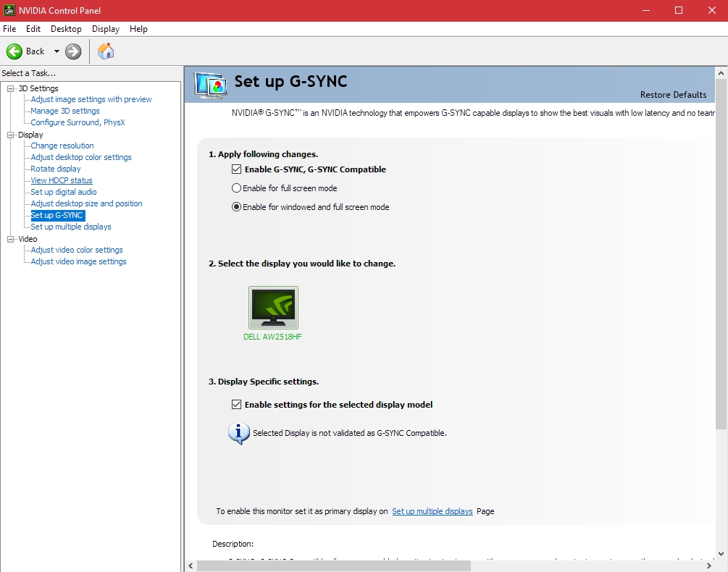This screenshot has width=728, height=572.
Task: Select Enable for full screen mode
Action: click(236, 188)
